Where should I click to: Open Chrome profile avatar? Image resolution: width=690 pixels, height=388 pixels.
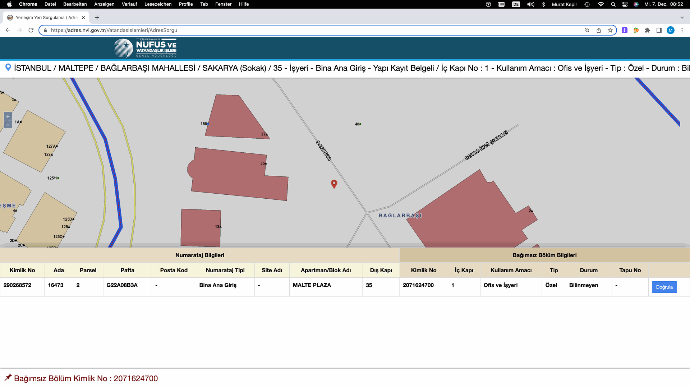(x=671, y=30)
